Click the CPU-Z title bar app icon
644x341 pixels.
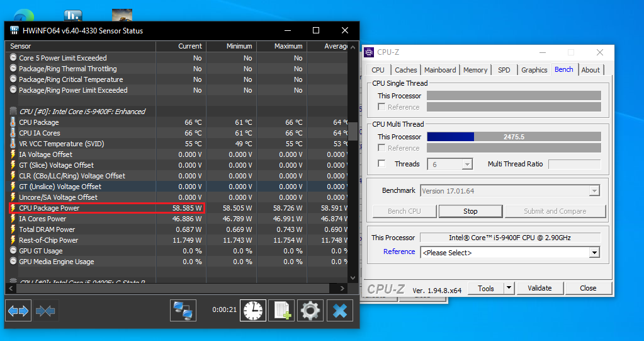369,52
